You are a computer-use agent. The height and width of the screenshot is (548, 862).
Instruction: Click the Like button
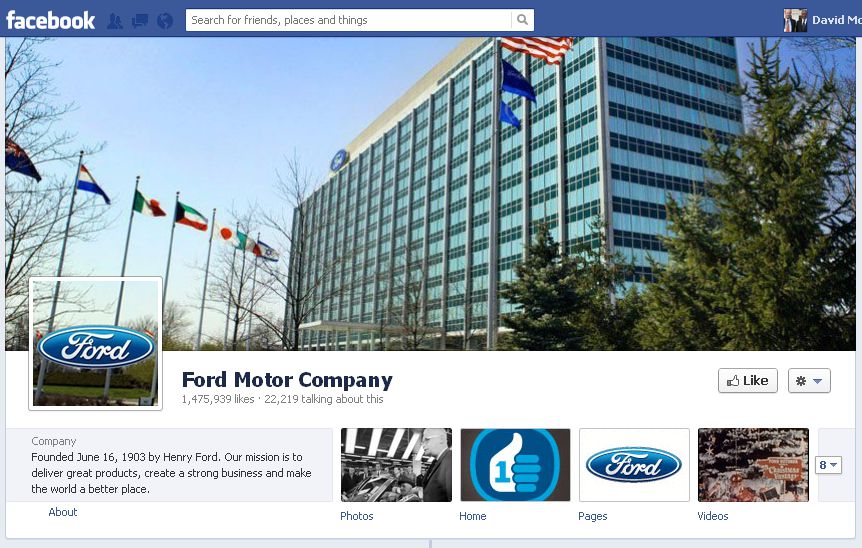click(x=748, y=380)
